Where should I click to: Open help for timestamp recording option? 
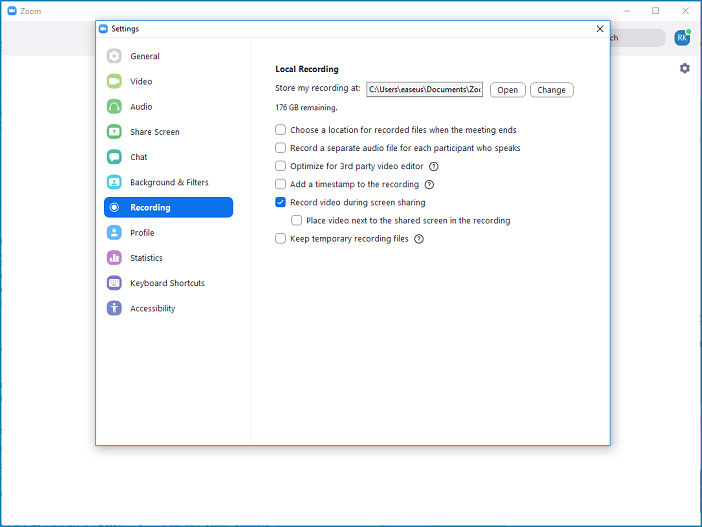click(x=429, y=185)
